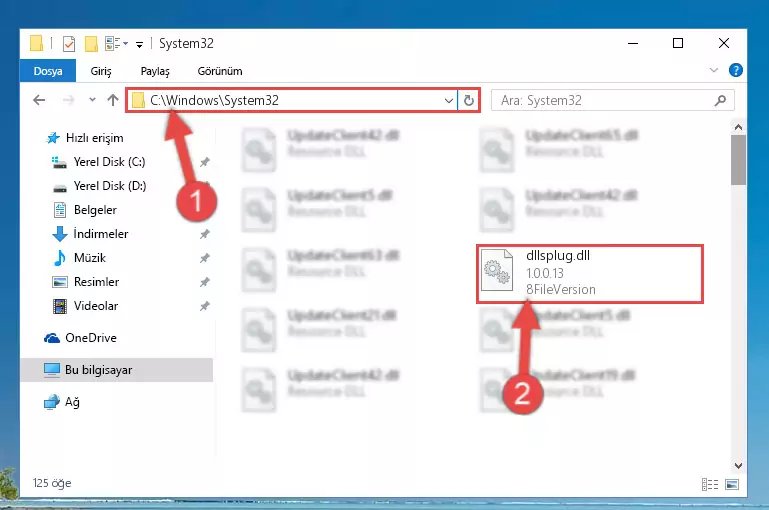
Task: Expand the address bar history dropdown
Action: coord(448,101)
